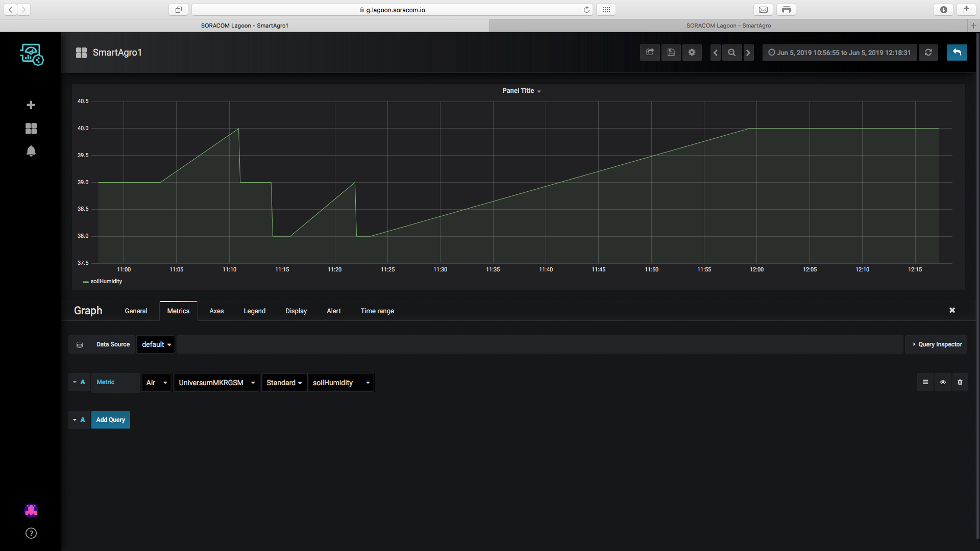Viewport: 980px width, 551px height.
Task: Expand the UniversumMKRGSM device dropdown
Action: tap(216, 383)
